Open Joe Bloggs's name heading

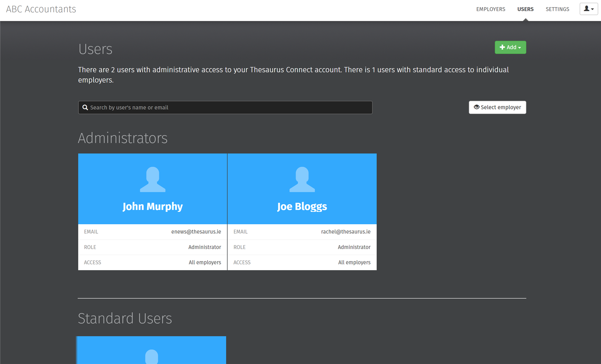tap(302, 206)
